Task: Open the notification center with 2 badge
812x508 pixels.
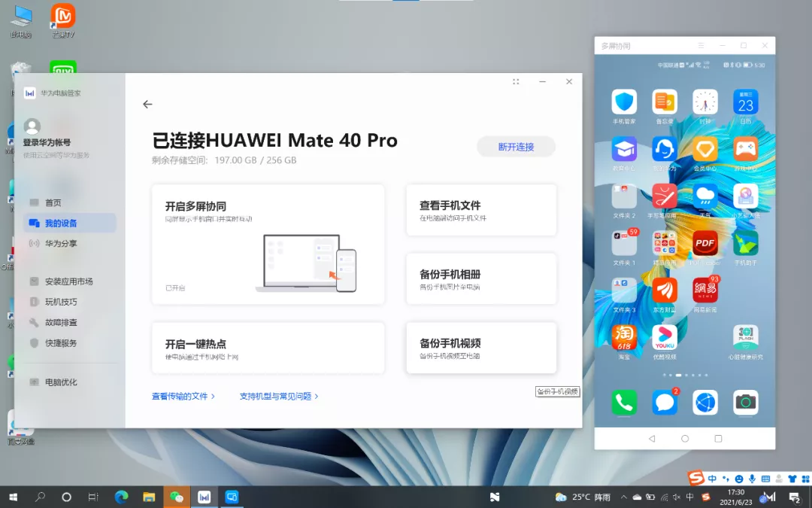Action: (795, 497)
